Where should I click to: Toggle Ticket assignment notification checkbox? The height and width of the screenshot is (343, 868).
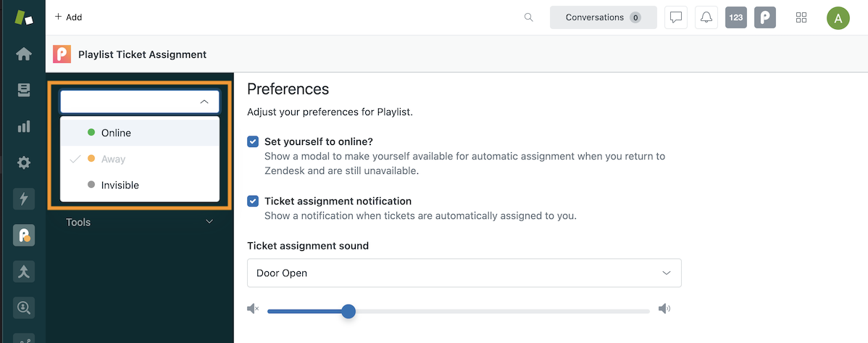tap(253, 201)
